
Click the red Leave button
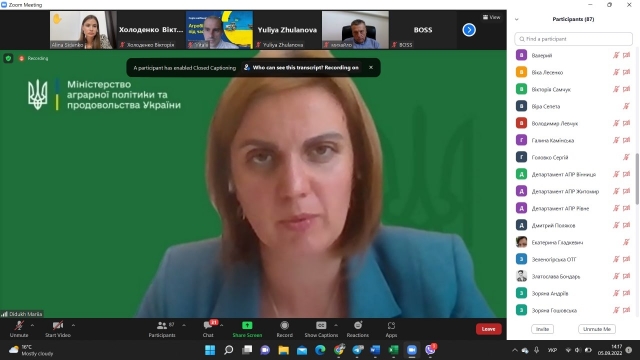coord(488,329)
